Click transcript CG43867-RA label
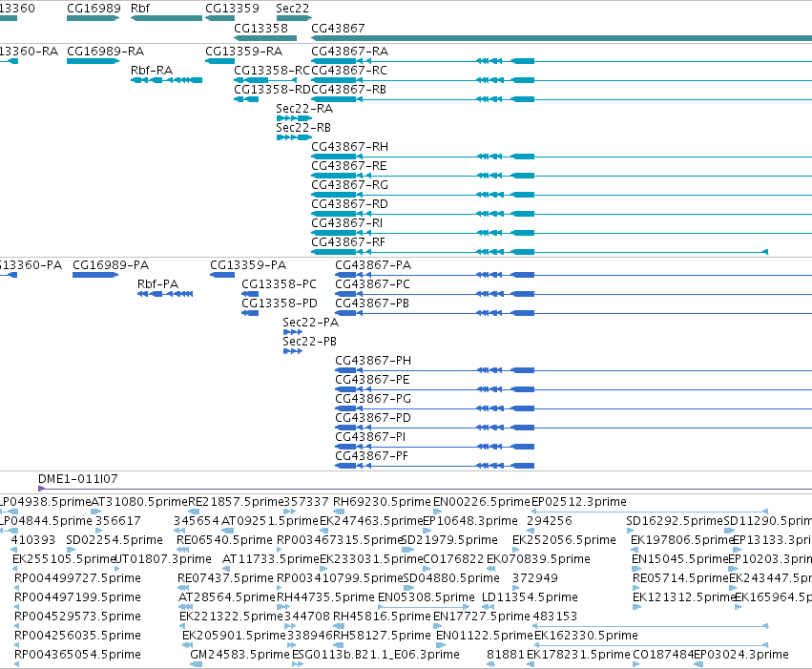 click(349, 52)
